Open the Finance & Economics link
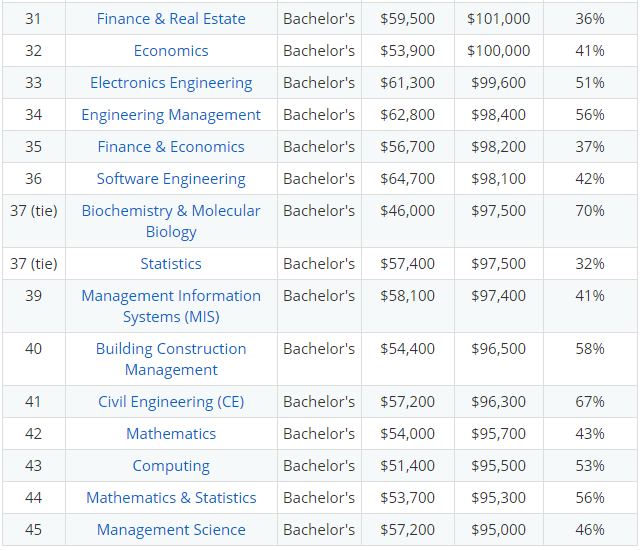The image size is (642, 551). (x=171, y=147)
